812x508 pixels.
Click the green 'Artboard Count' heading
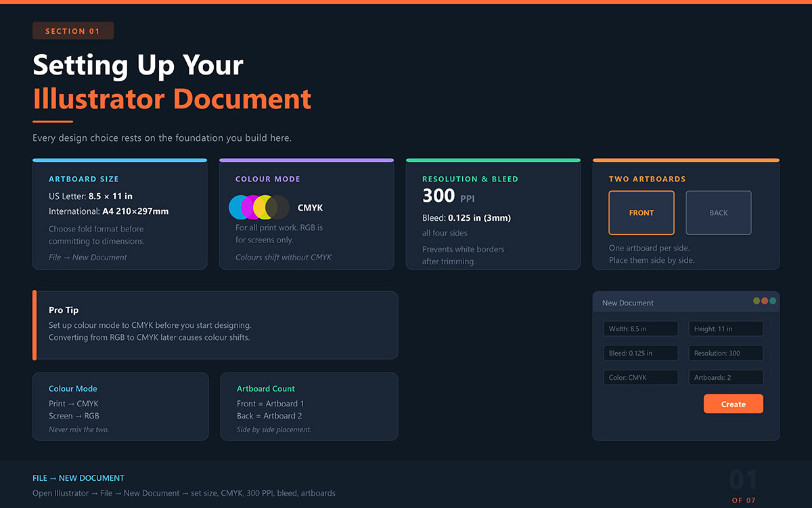tap(266, 389)
